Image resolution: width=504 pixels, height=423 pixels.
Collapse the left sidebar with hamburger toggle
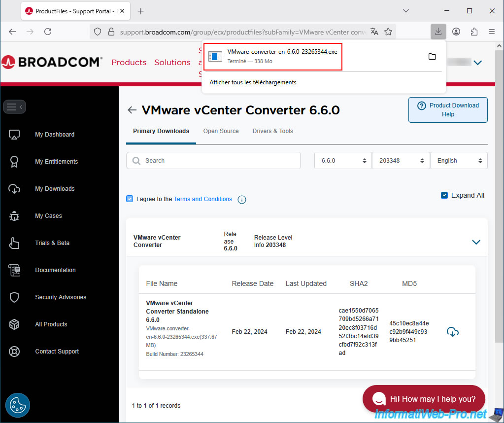(x=14, y=106)
